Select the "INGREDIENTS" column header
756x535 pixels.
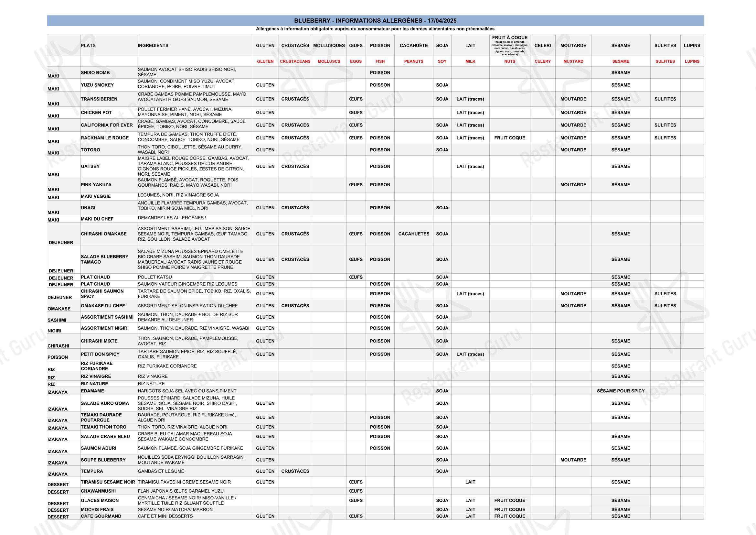click(153, 46)
